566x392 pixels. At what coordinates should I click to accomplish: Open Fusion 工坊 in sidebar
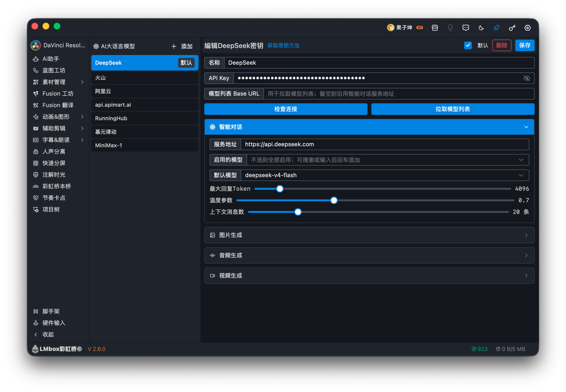click(x=59, y=94)
